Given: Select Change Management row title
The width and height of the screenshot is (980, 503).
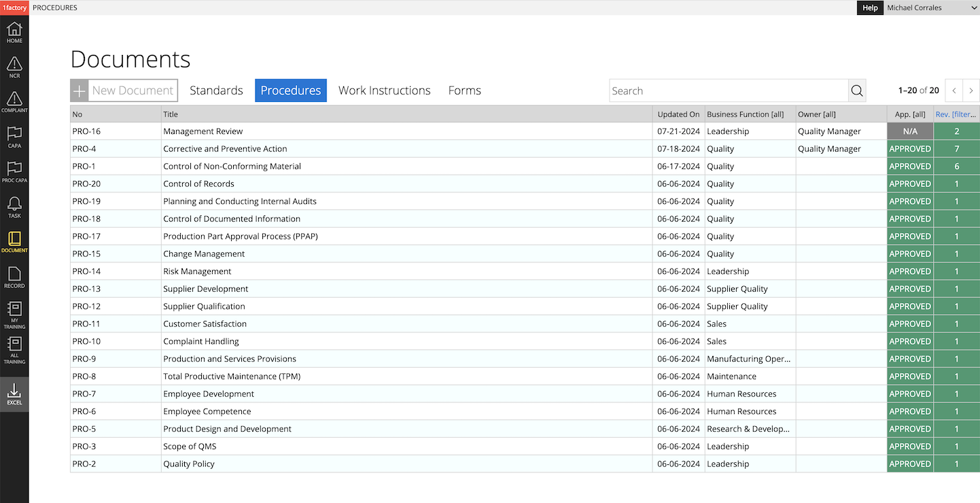Looking at the screenshot, I should 204,254.
